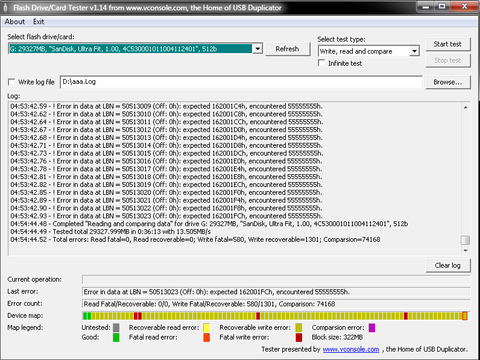The width and height of the screenshot is (480, 360).
Task: Click the log scrollbar down arrow
Action: (x=465, y=250)
